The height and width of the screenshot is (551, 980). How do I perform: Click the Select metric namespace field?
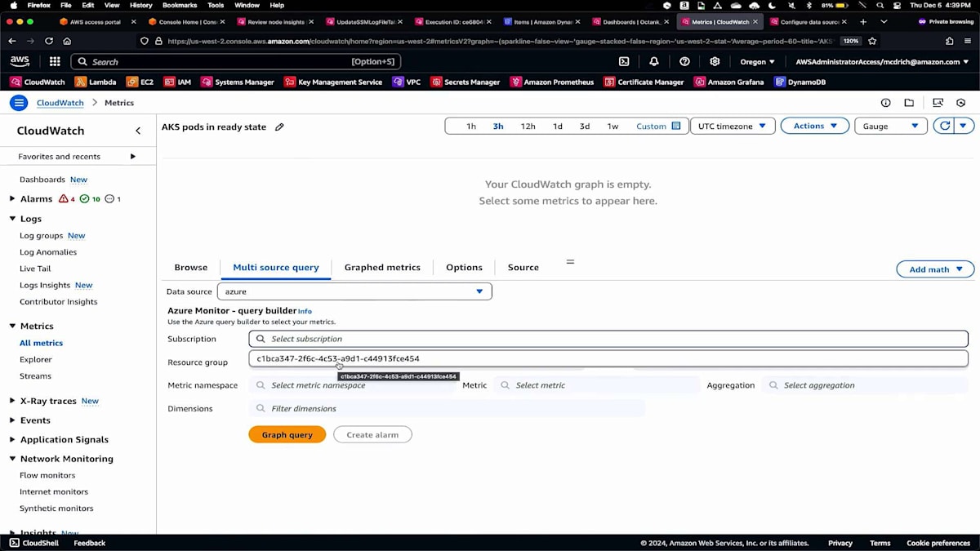pos(353,385)
